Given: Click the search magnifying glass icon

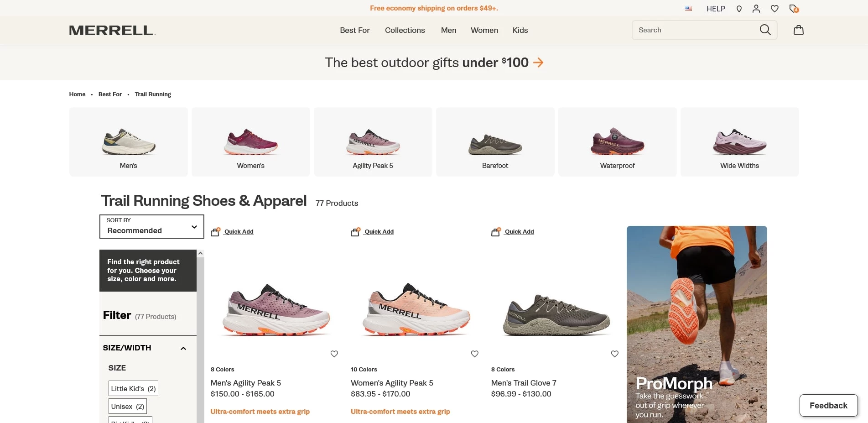Looking at the screenshot, I should pyautogui.click(x=765, y=30).
